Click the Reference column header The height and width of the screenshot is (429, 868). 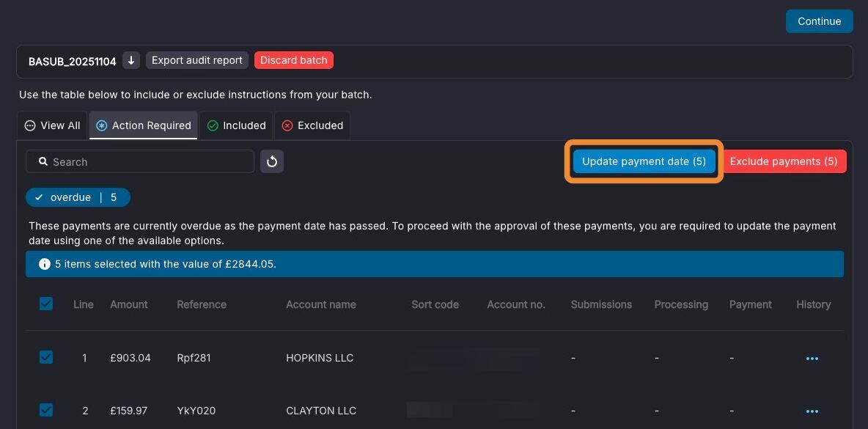(x=202, y=304)
